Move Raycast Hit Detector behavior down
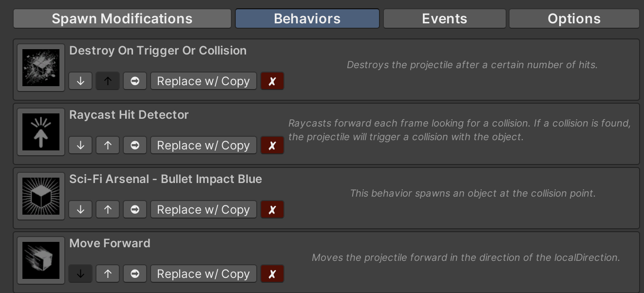 (81, 146)
